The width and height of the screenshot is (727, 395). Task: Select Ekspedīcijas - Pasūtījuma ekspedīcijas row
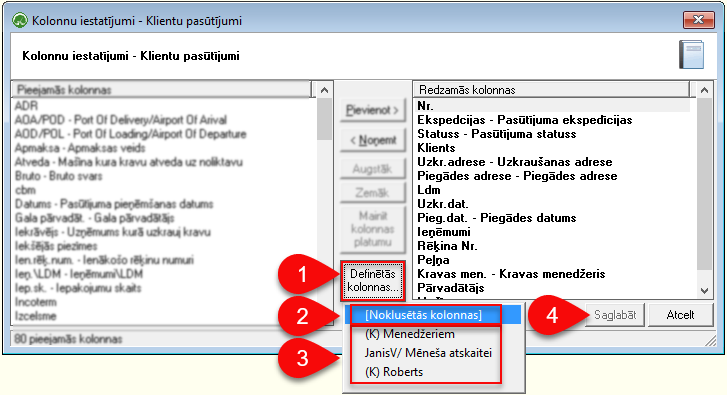tap(553, 120)
